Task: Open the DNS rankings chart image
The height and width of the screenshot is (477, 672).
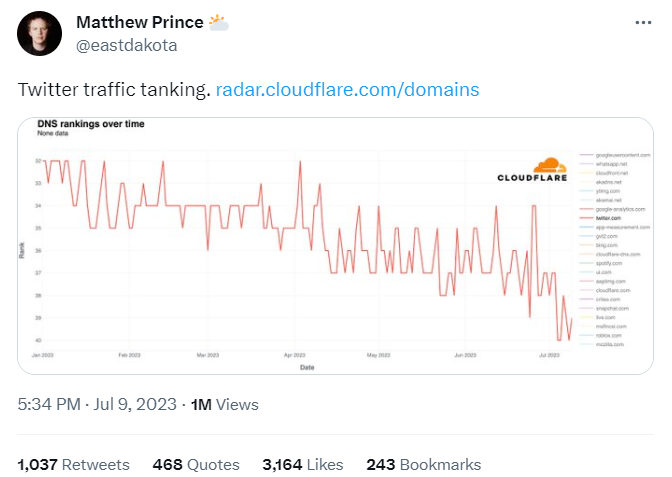Action: coord(335,246)
